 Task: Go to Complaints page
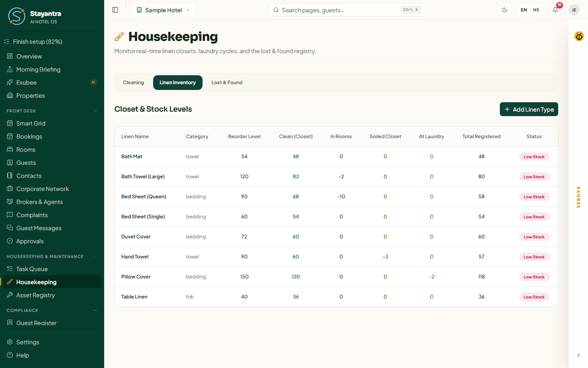coord(52,215)
